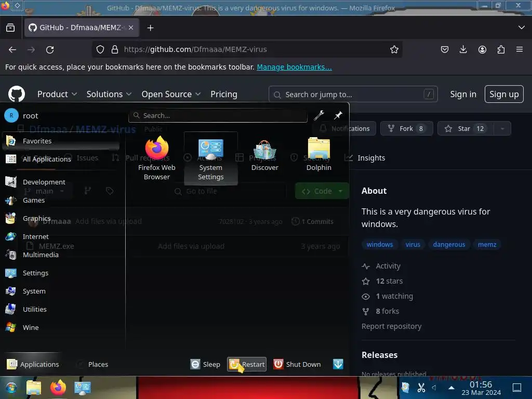Save page to Pocket

coord(445,49)
